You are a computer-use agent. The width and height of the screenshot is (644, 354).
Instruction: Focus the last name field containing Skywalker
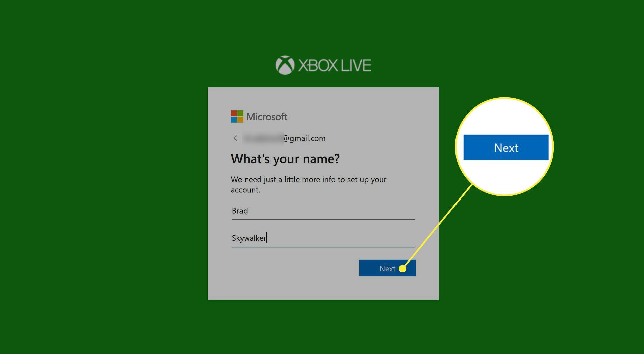[323, 238]
